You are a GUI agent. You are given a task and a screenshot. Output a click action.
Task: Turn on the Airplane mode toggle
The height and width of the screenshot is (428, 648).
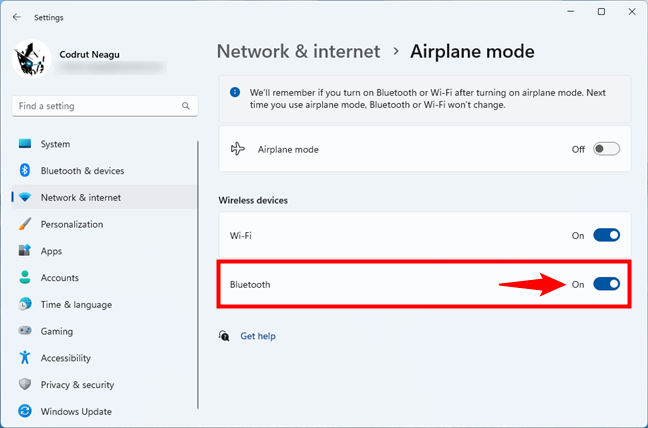[606, 149]
